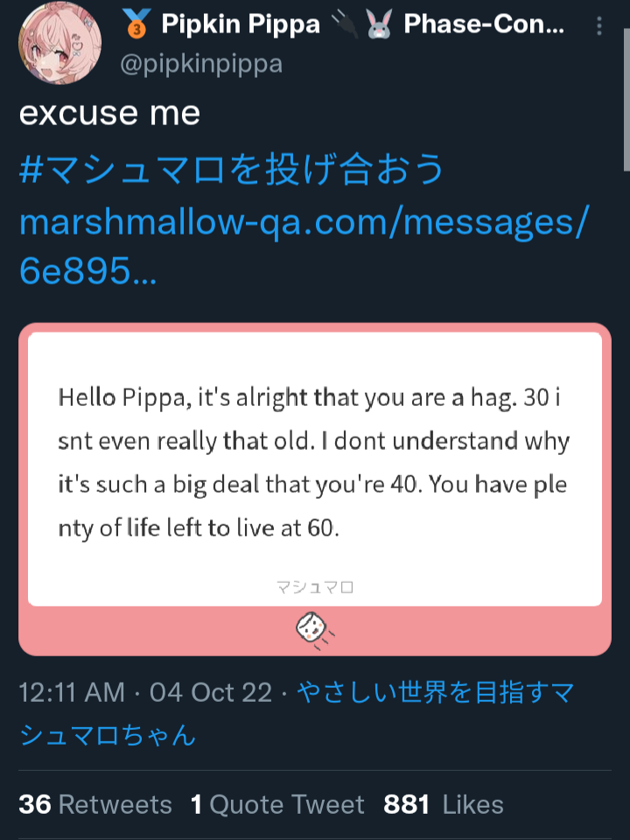Open Pipkin Pippa's profile avatar
This screenshot has height=840, width=630.
point(59,43)
